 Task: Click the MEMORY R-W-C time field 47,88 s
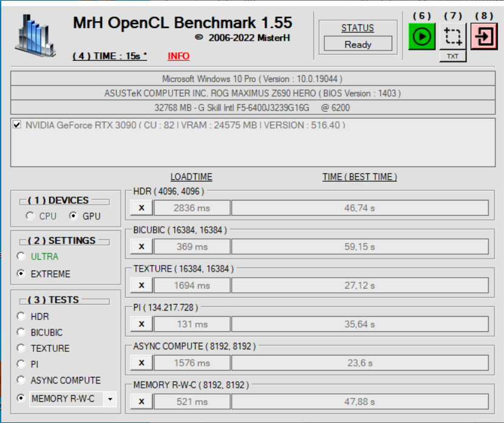pos(359,402)
